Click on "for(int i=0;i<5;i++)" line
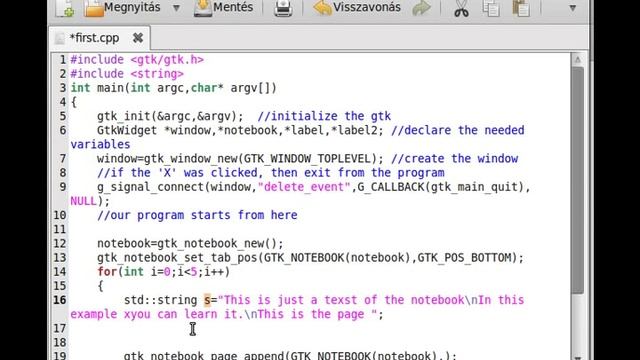The height and width of the screenshot is (360, 640). 164,272
